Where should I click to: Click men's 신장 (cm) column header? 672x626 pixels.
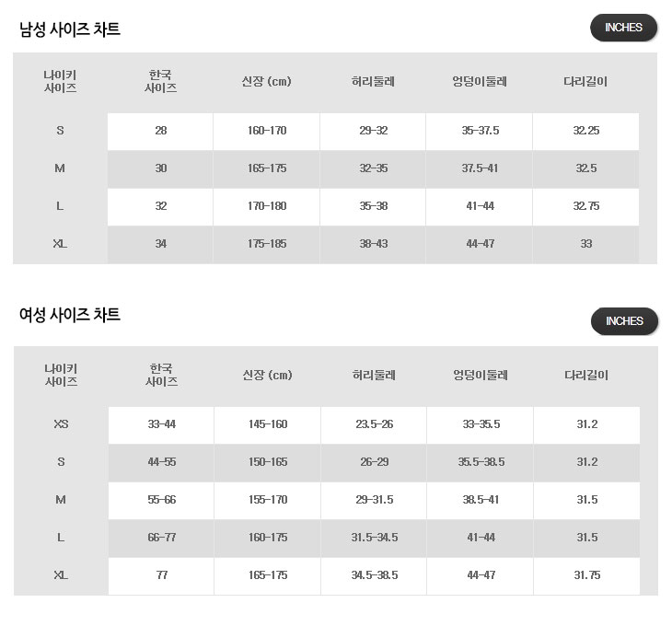[267, 82]
